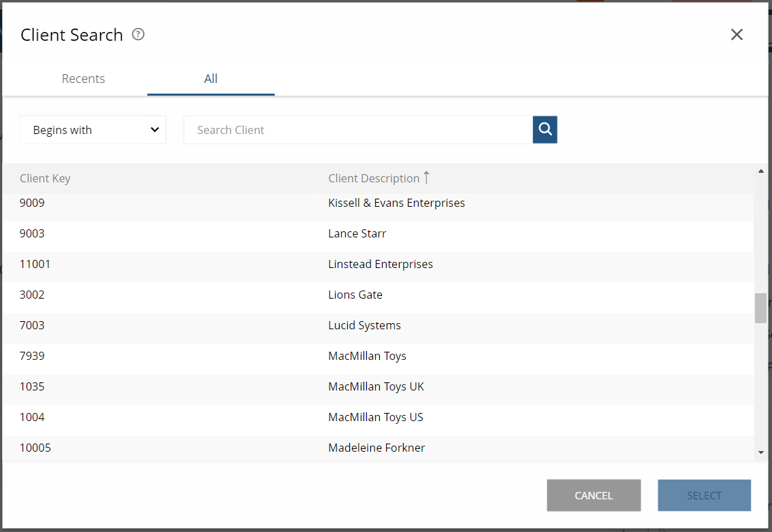Switch to the Recents tab
The image size is (772, 532).
83,78
